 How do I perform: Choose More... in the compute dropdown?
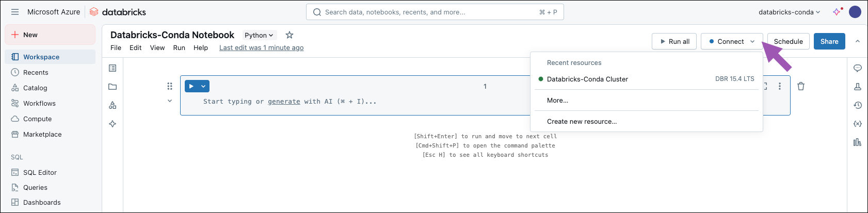point(646,100)
